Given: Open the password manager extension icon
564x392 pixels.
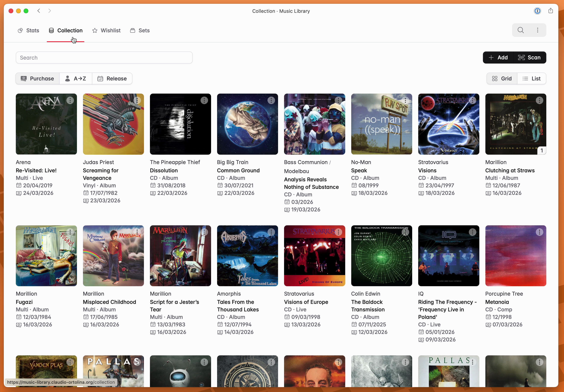Looking at the screenshot, I should [x=537, y=11].
